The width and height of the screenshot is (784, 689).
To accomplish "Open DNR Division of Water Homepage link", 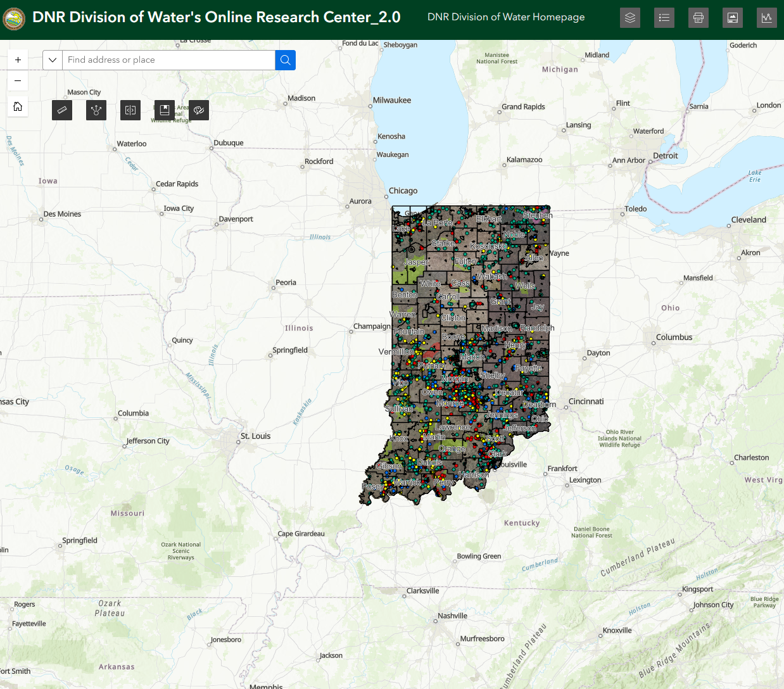I will pos(505,17).
